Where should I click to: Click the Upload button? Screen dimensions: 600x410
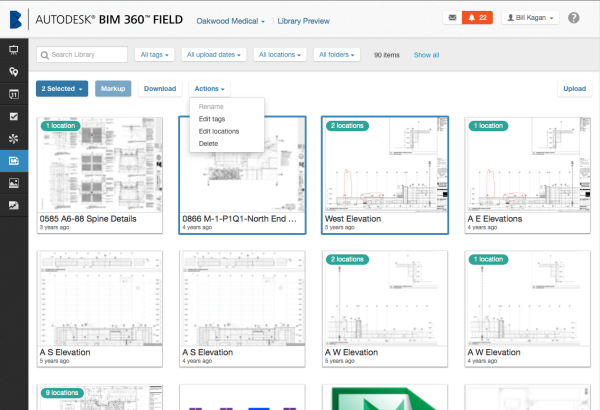pos(574,88)
